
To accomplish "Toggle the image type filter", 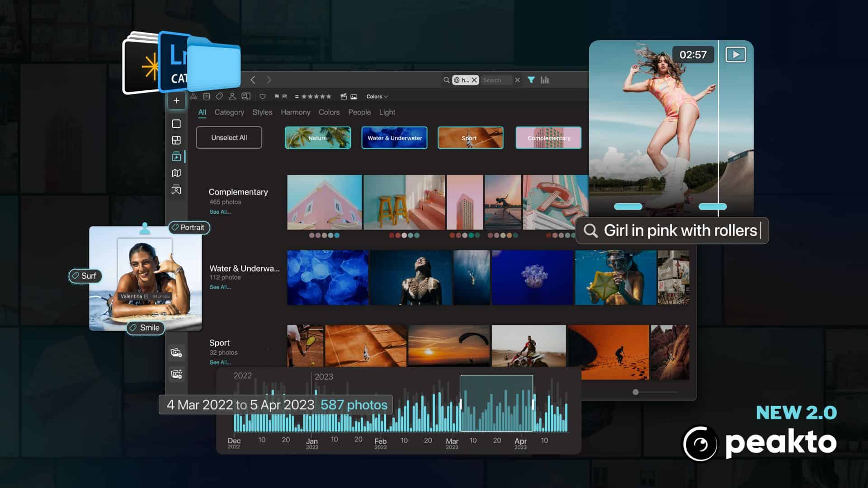I will (x=354, y=96).
